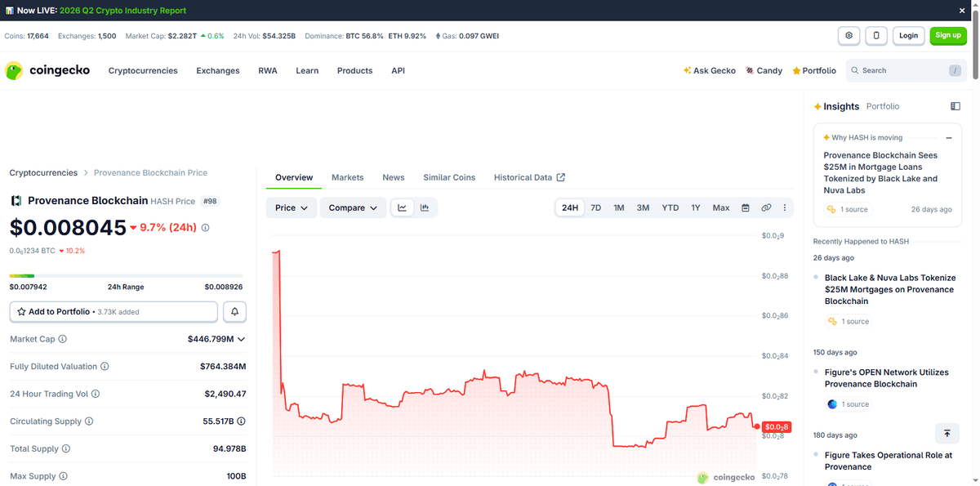The height and width of the screenshot is (486, 980).
Task: Click info icon next to Max Supply
Action: (63, 476)
